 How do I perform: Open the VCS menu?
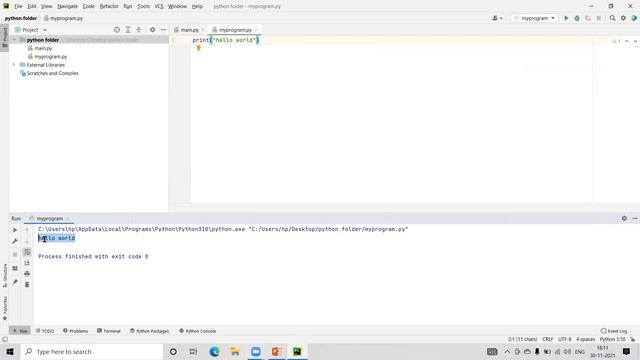coord(159,7)
